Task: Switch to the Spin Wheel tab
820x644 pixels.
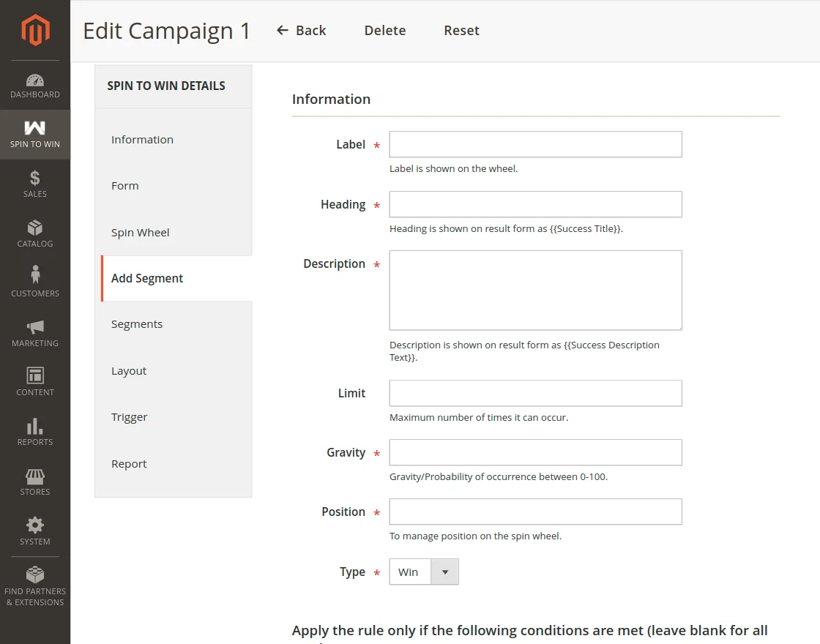Action: (x=141, y=233)
